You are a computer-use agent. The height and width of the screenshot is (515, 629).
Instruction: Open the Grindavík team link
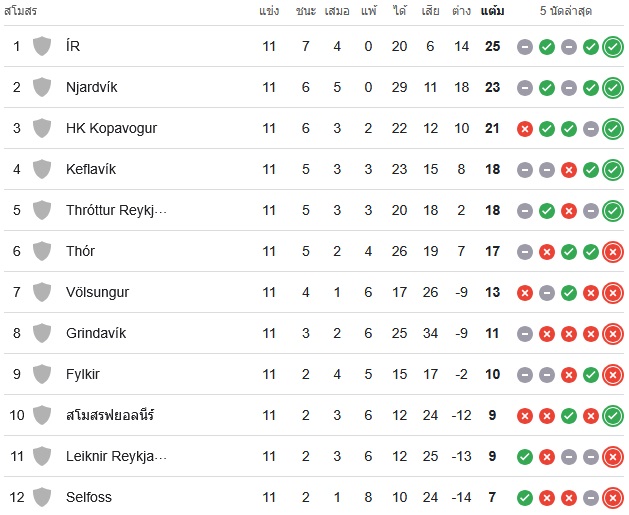96,333
